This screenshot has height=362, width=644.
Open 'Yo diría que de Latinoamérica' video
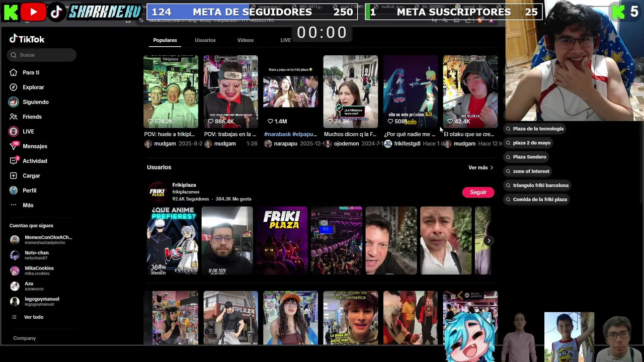click(x=351, y=318)
